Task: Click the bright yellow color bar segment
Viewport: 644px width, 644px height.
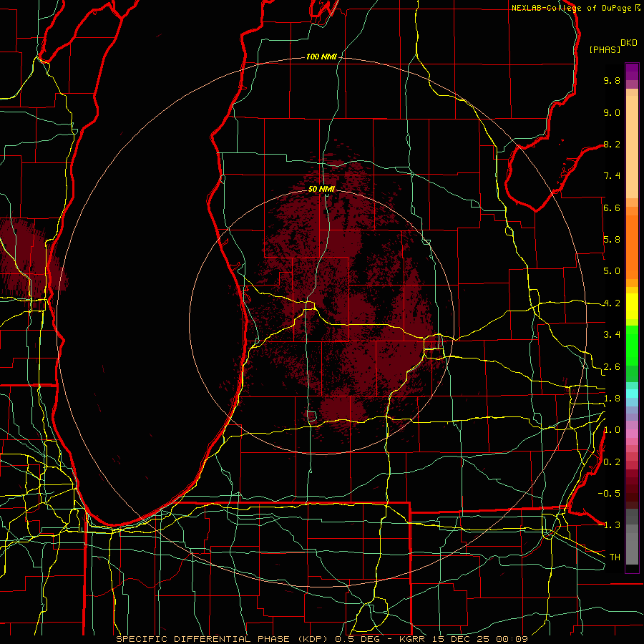Action: pos(632,306)
